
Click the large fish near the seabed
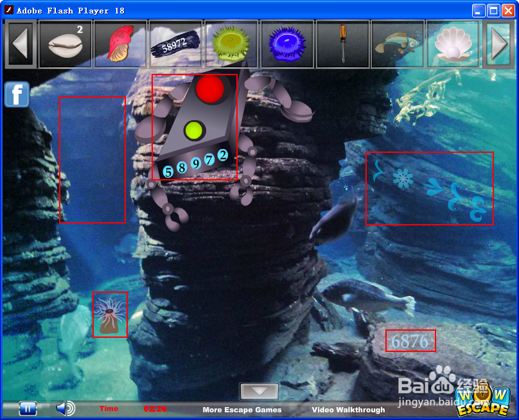(x=368, y=297)
